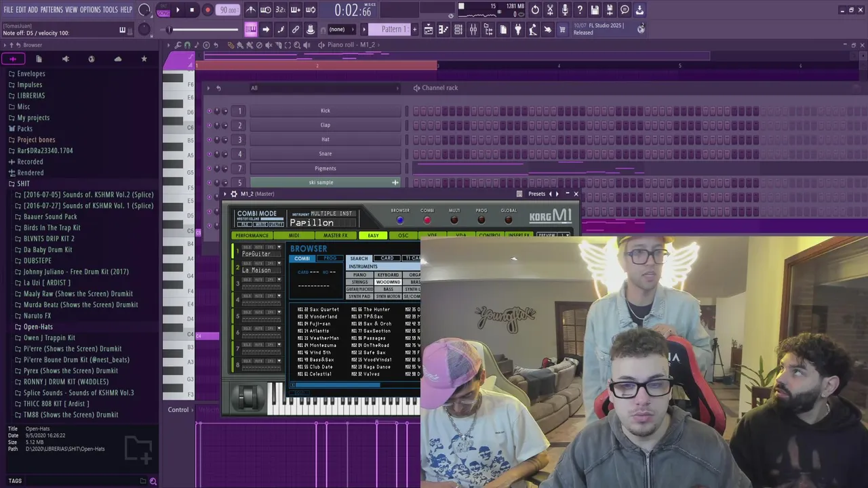Screen dimensions: 868x488
Task: Mute the Snare channel green light
Action: coord(209,154)
